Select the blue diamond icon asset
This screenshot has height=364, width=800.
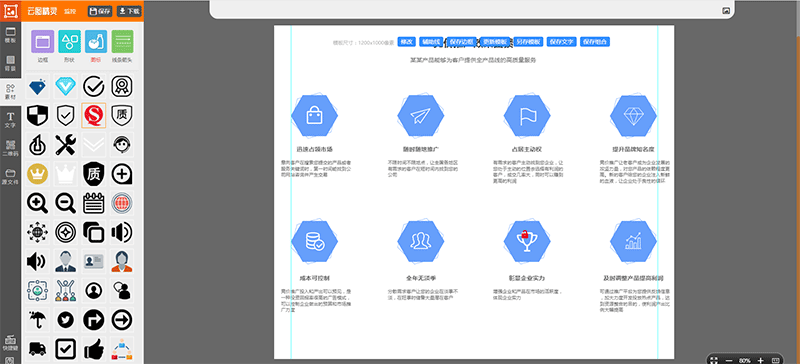point(37,87)
